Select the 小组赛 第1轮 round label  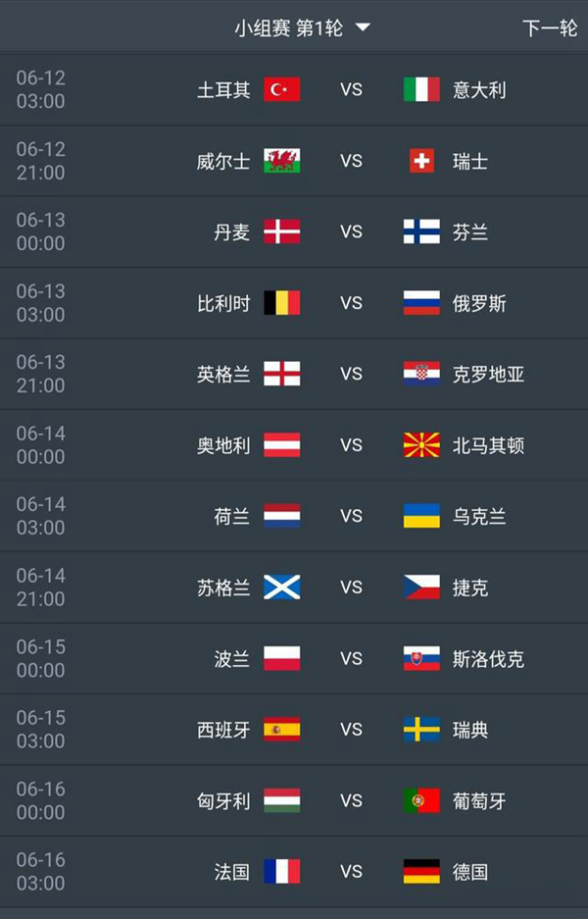(x=288, y=27)
